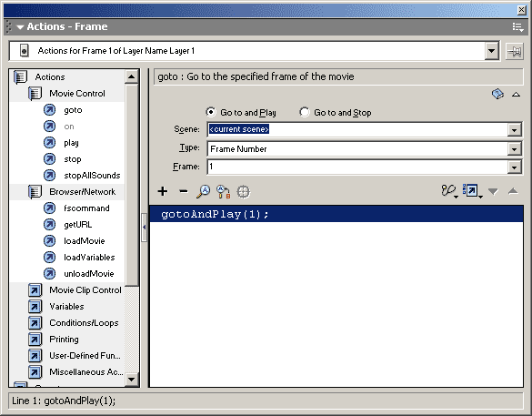Image resolution: width=532 pixels, height=416 pixels.
Task: Delete selected action with minus icon
Action: point(183,191)
